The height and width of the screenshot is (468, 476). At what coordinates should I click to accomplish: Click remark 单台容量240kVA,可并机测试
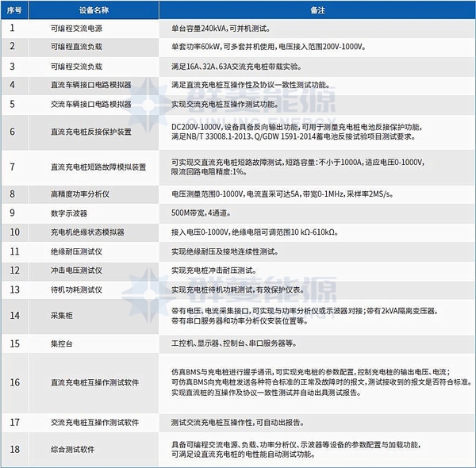click(221, 29)
